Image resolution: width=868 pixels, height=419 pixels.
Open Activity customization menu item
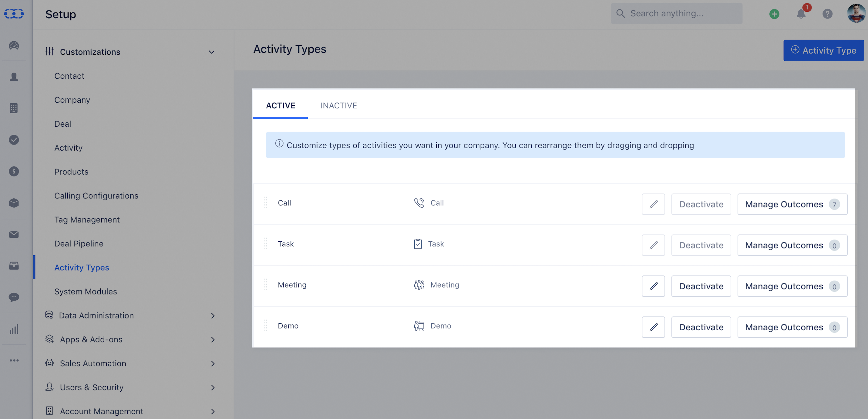pos(69,148)
